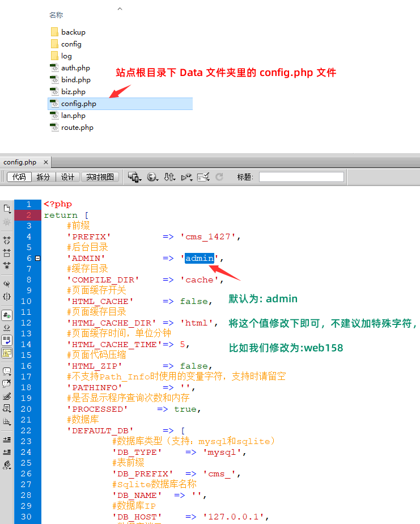Click the Balance Braces icon

coord(7,296)
